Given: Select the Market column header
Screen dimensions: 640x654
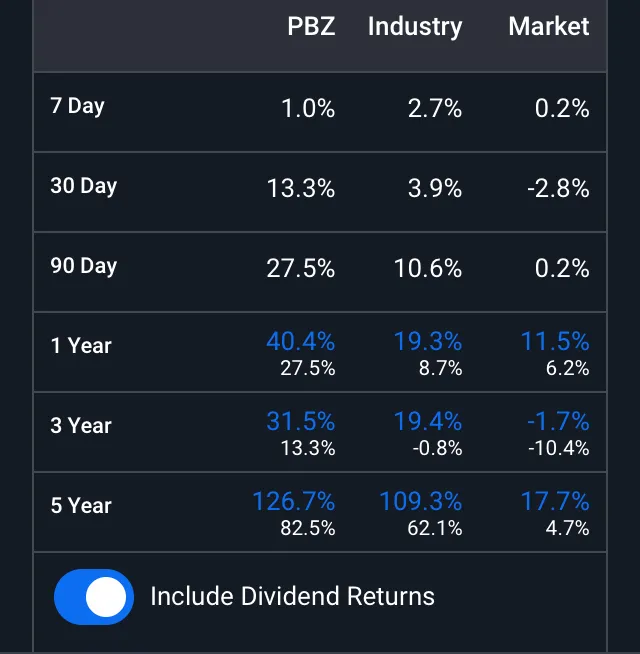Looking at the screenshot, I should [x=549, y=27].
